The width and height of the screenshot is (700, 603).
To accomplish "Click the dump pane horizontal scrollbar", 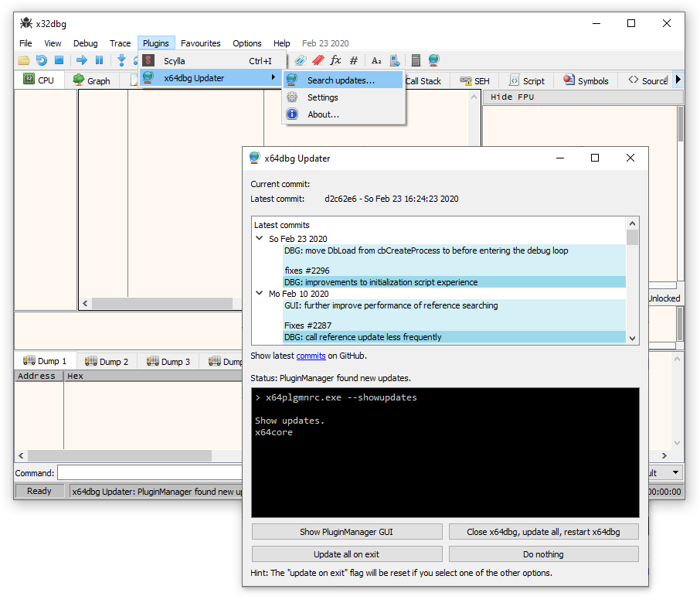I will [120, 455].
